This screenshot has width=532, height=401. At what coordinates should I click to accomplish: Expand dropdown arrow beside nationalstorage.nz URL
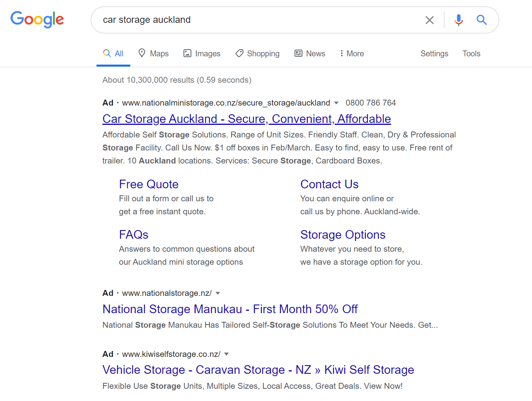click(x=218, y=293)
